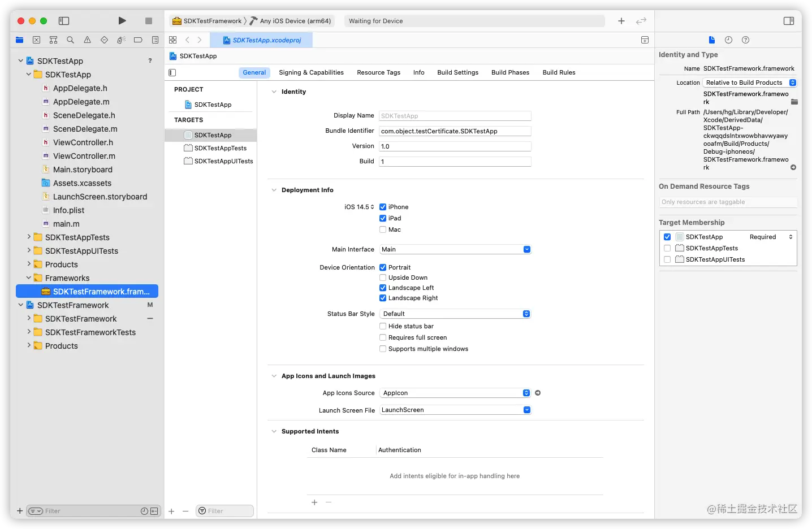Open the Issue navigator warning icon
Image resolution: width=812 pixels, height=529 pixels.
pyautogui.click(x=87, y=40)
